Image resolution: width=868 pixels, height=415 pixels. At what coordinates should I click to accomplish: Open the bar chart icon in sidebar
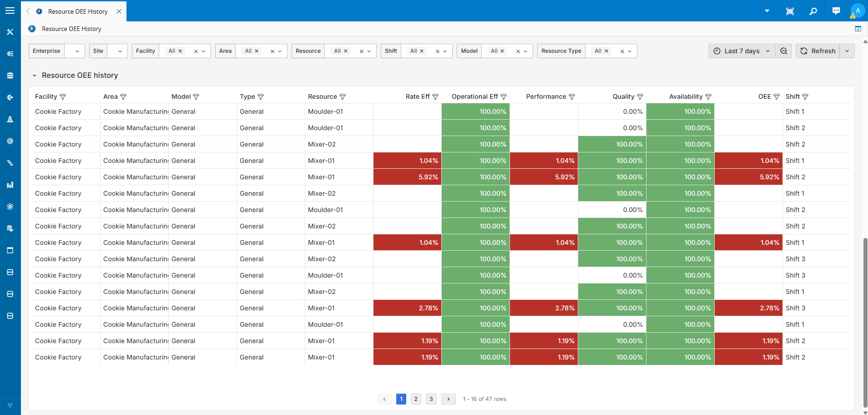(10, 185)
